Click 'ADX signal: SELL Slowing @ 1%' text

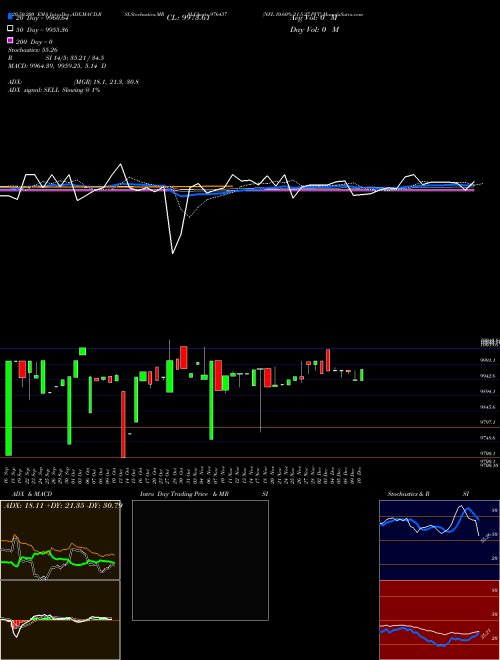click(54, 90)
